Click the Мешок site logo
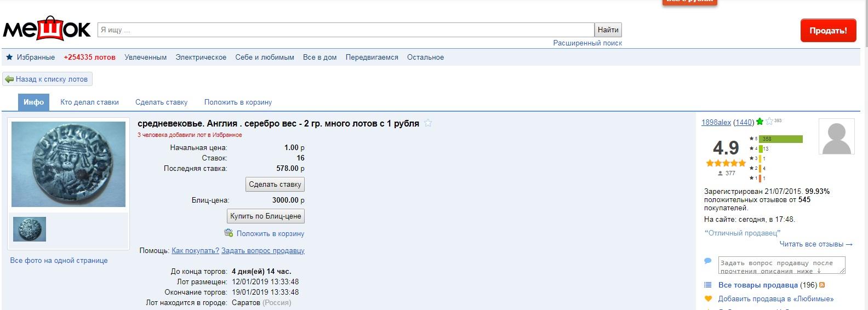Viewport: 868px width, 310px height. (x=47, y=29)
